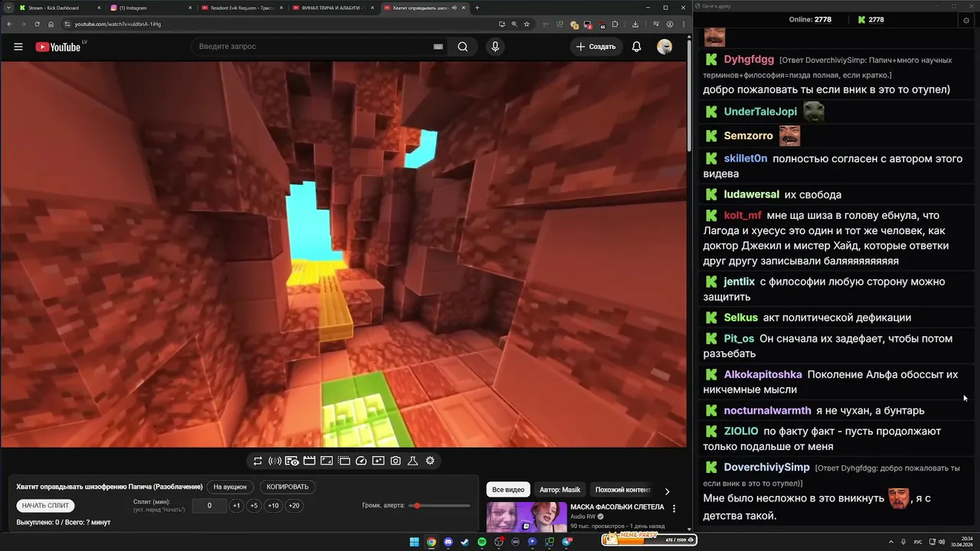
Task: Mute the playing tab via speaker icon
Action: [x=455, y=8]
